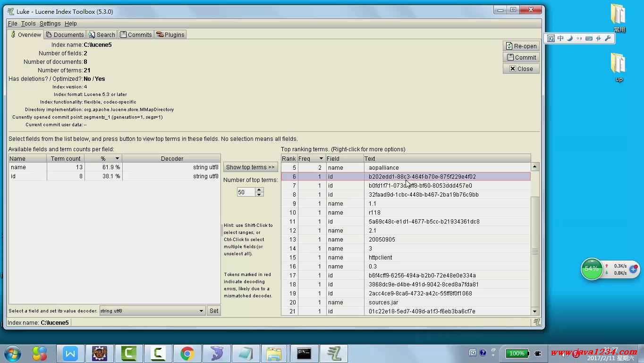The height and width of the screenshot is (363, 644).
Task: Click Show top terms button
Action: (x=250, y=167)
